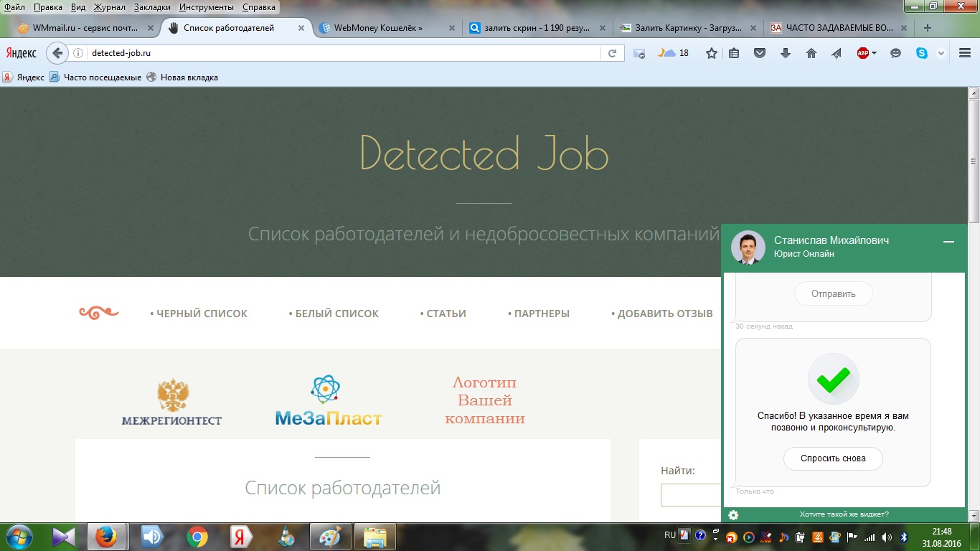Open the Firefox hamburger menu
This screenshot has height=551, width=980.
[x=964, y=53]
